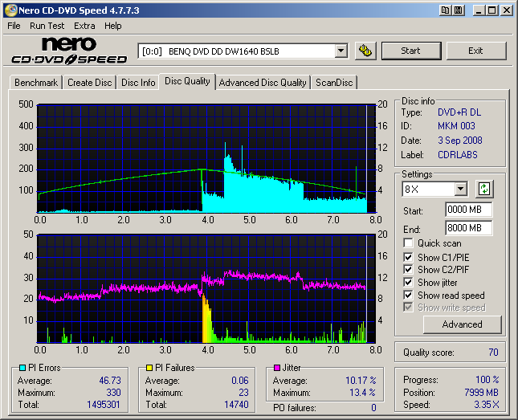Screen dimensions: 518x420
Task: Open the Run Test menu
Action: coord(47,26)
